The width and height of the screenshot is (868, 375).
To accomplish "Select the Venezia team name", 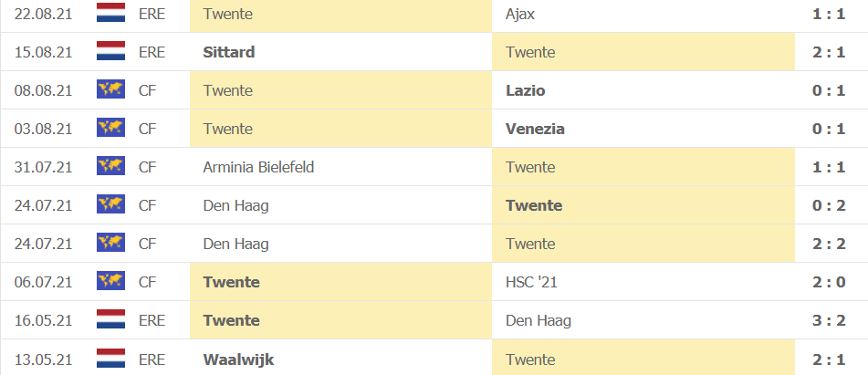I will tap(535, 129).
